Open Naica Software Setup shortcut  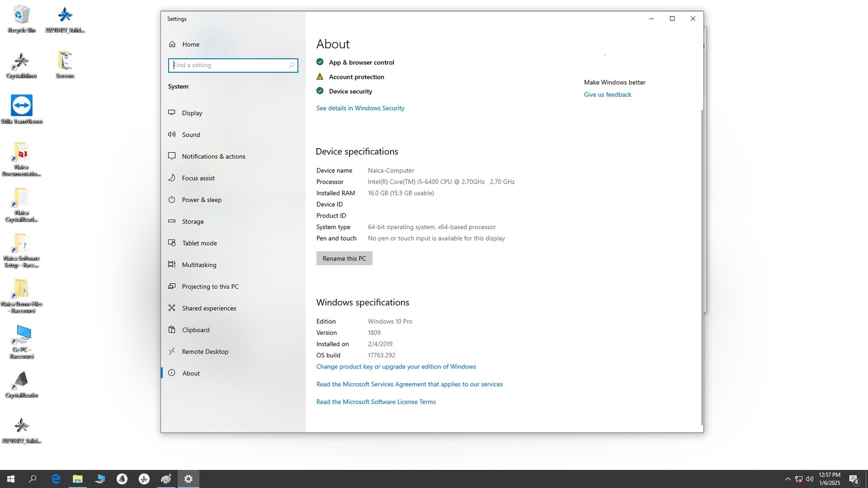coord(22,251)
